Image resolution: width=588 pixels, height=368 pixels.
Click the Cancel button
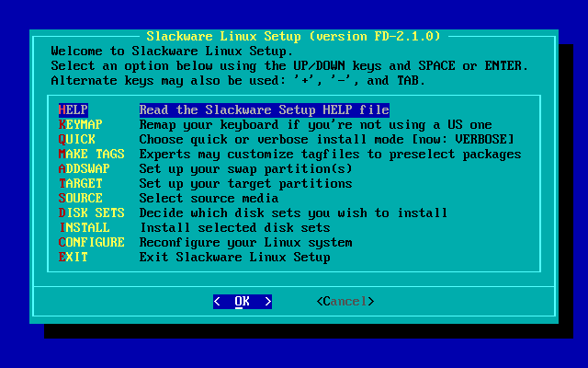345,301
